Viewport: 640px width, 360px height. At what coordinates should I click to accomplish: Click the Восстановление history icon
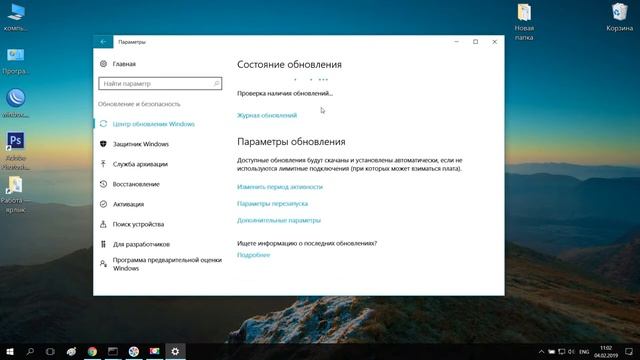(x=103, y=184)
